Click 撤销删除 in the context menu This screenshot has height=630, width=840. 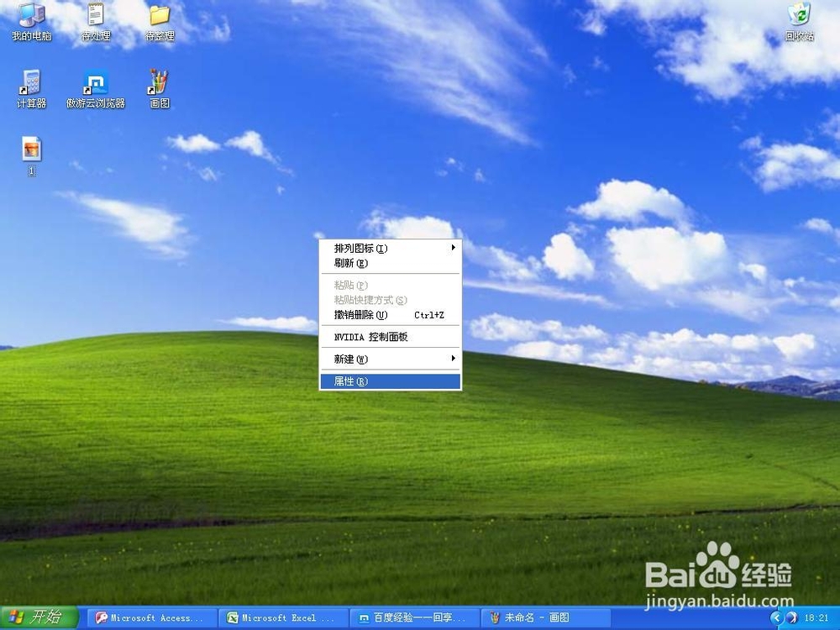pyautogui.click(x=390, y=315)
